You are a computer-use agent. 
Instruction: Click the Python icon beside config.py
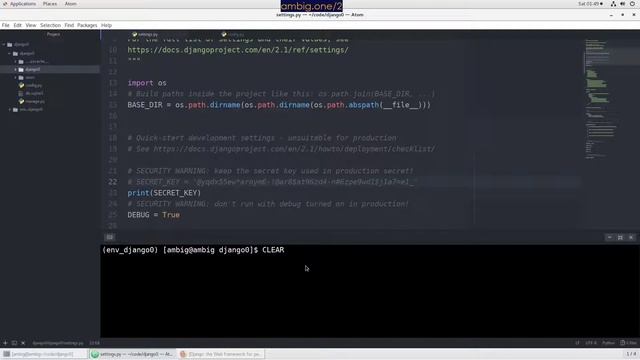(21, 85)
